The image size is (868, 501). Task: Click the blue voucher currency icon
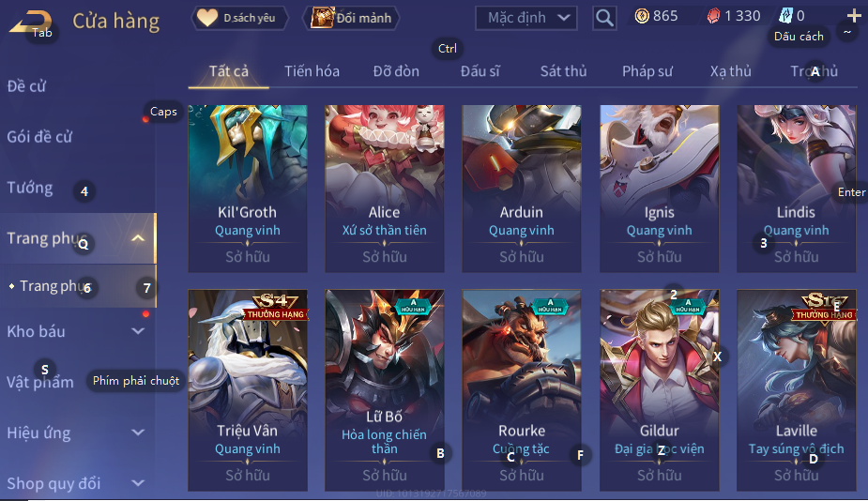point(785,16)
